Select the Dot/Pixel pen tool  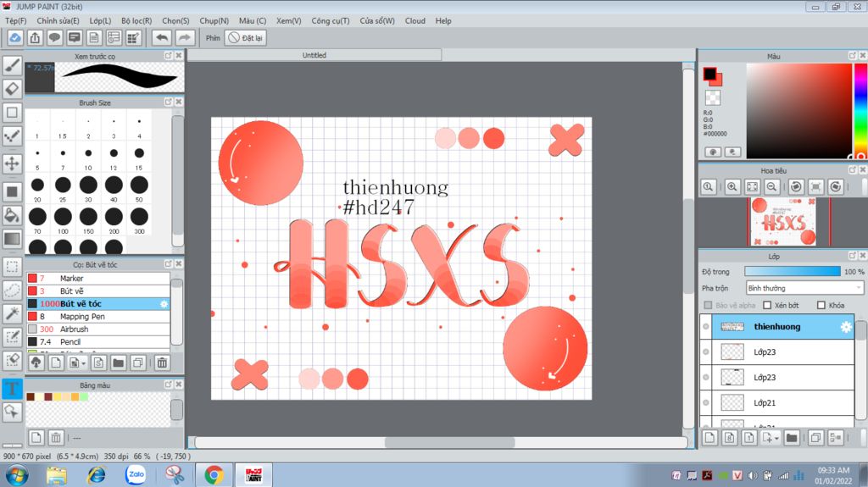point(12,136)
